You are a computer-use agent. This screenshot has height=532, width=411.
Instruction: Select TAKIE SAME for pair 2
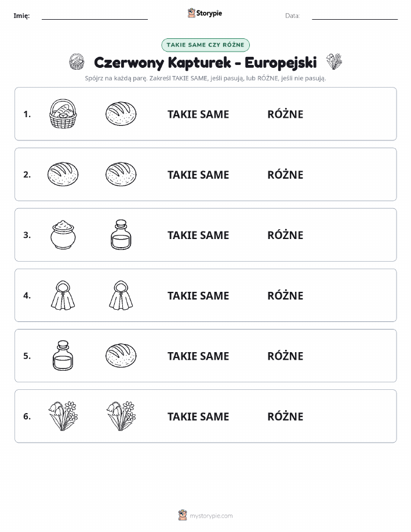coord(198,175)
